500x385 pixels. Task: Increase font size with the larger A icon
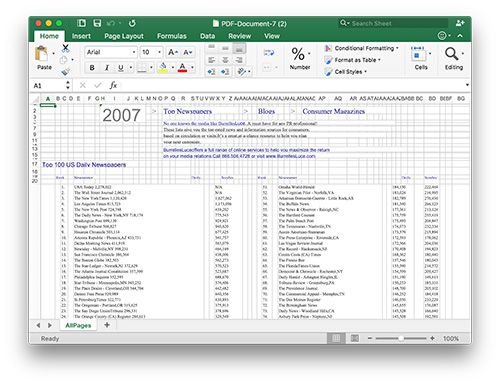coord(173,52)
